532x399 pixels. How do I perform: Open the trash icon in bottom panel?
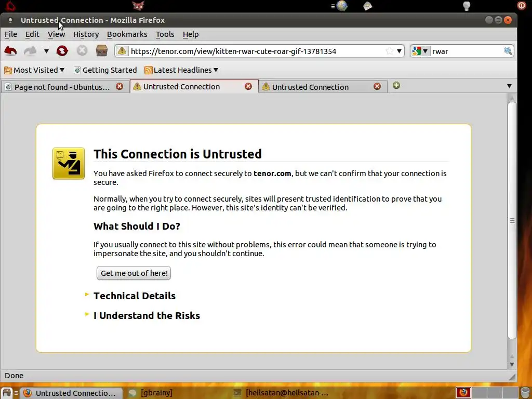pos(525,393)
